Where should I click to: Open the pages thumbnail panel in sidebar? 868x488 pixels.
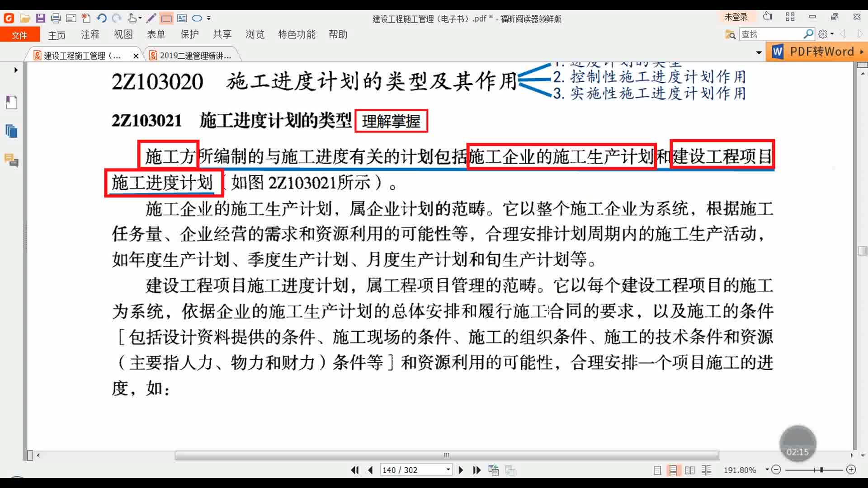coord(12,131)
